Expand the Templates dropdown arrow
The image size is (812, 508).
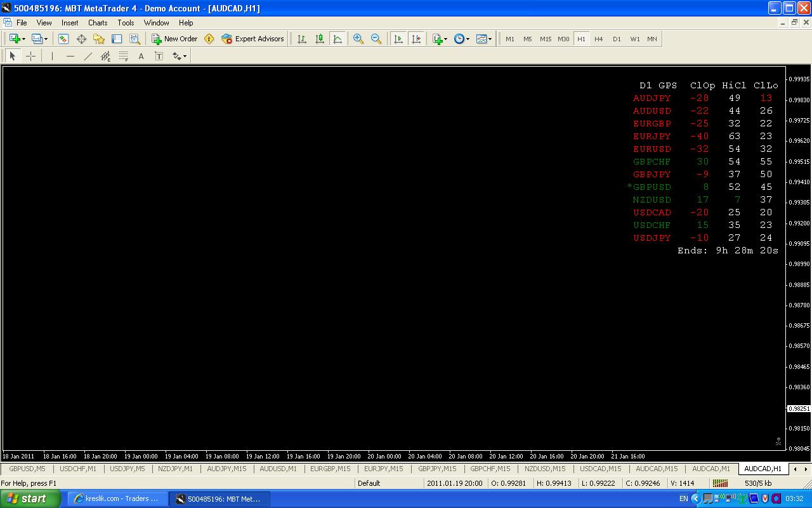coord(490,39)
